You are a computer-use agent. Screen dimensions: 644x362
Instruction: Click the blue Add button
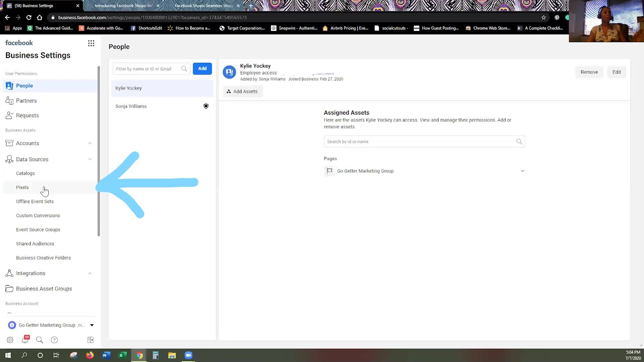[x=202, y=69]
